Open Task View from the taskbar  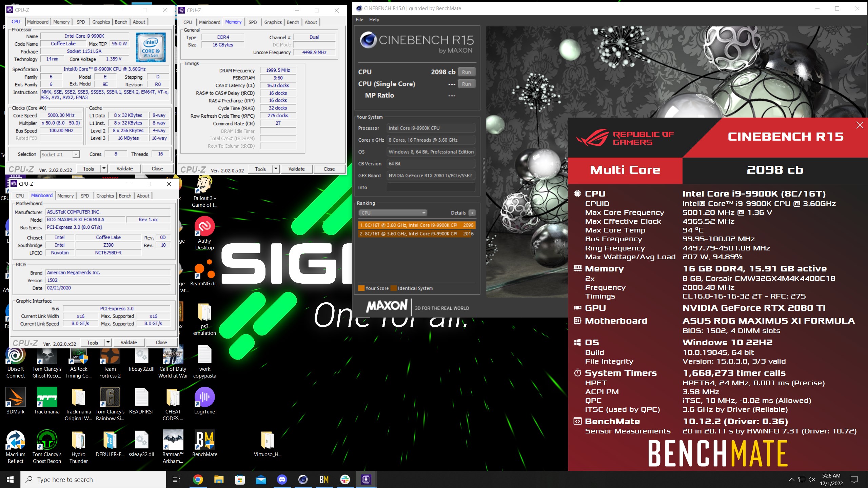coord(176,480)
